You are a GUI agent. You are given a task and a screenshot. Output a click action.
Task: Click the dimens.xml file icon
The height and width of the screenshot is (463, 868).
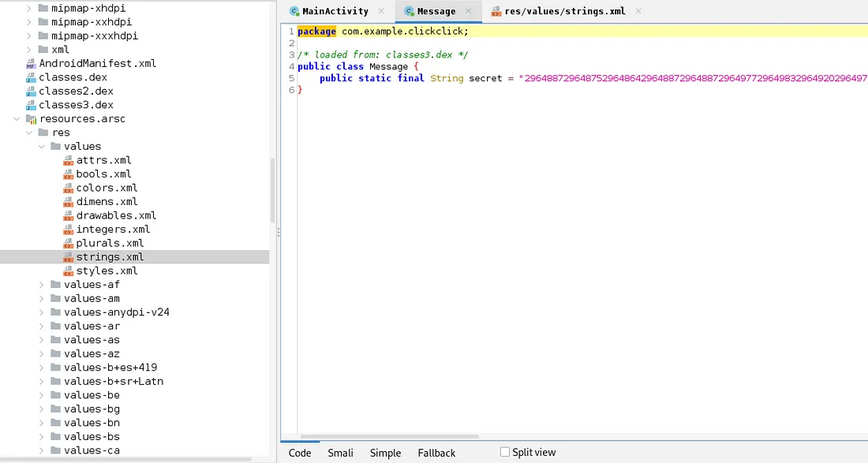tap(68, 202)
